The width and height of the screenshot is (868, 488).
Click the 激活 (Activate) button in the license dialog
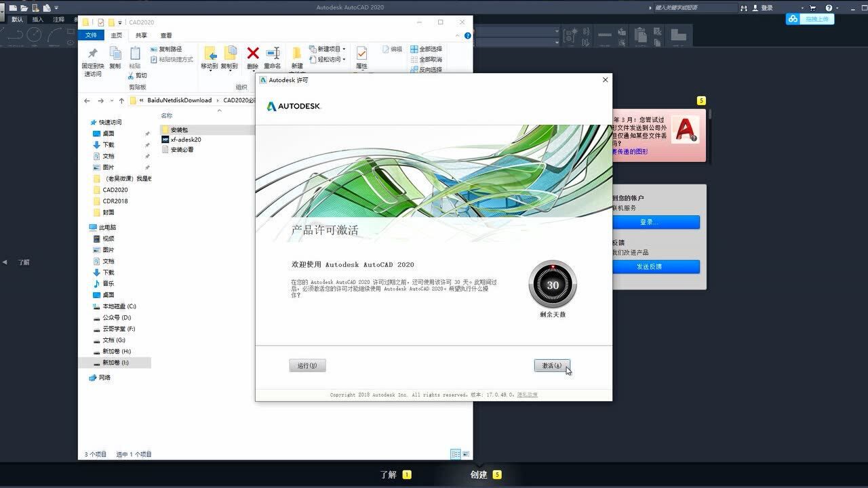552,365
